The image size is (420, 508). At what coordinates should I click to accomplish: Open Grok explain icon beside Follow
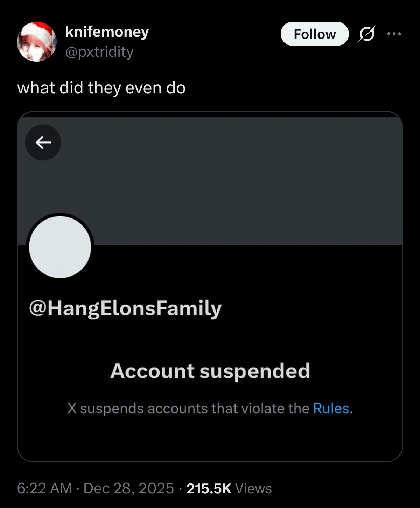pyautogui.click(x=366, y=34)
